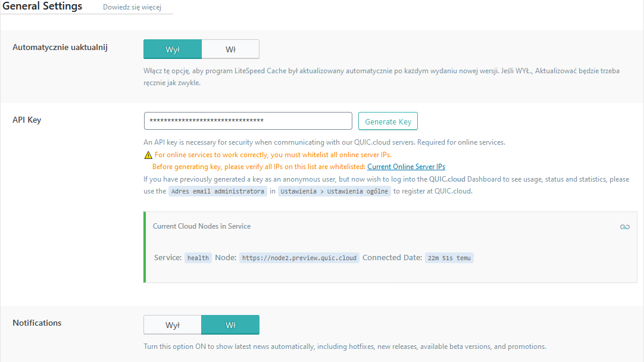This screenshot has width=644, height=362.
Task: Click the warning triangle icon
Action: (x=148, y=155)
